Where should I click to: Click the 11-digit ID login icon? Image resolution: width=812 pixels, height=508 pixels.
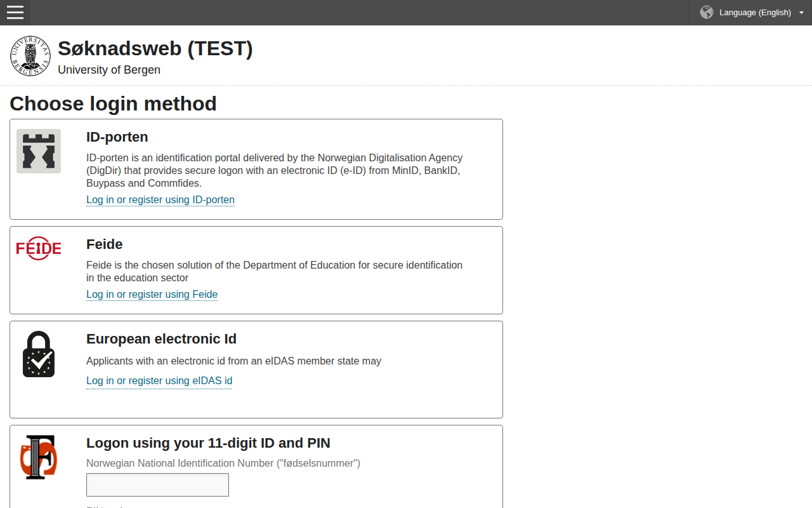[39, 457]
